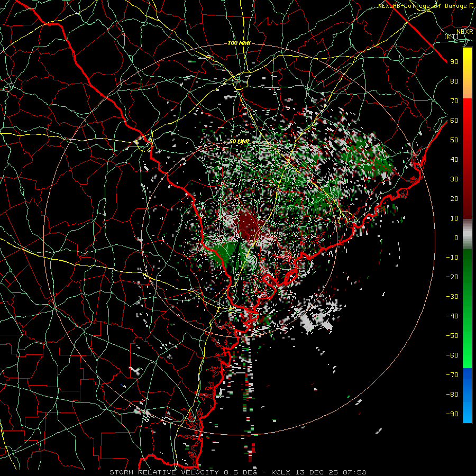Image resolution: width=476 pixels, height=476 pixels.
Task: Click the 50 NMI range ring label
Action: [x=239, y=141]
